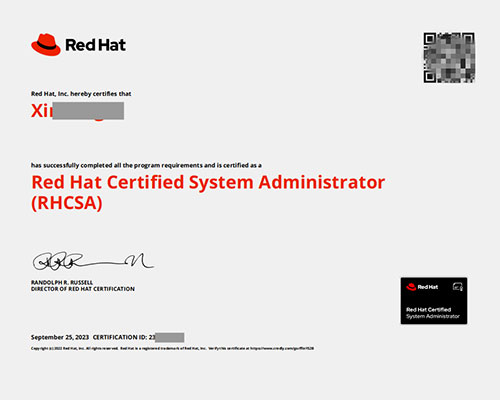The height and width of the screenshot is (400, 500).
Task: Click the Red Hat fedora logo icon
Action: point(46,44)
